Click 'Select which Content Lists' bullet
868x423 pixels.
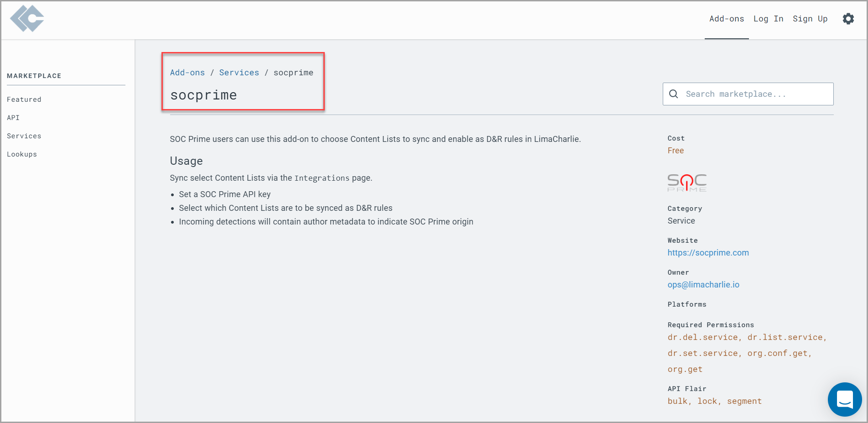(x=286, y=208)
